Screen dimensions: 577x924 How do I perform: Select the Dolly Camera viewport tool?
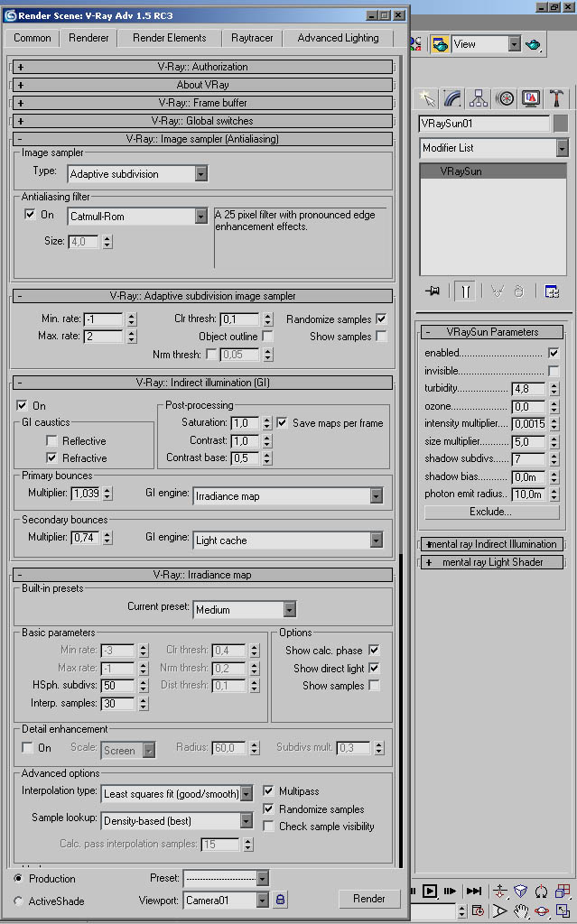click(499, 891)
